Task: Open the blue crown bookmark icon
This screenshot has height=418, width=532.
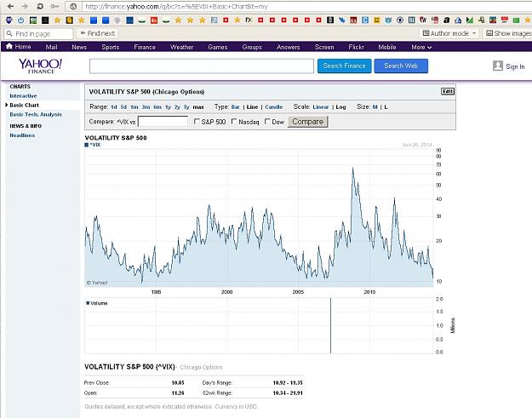Action: click(388, 20)
